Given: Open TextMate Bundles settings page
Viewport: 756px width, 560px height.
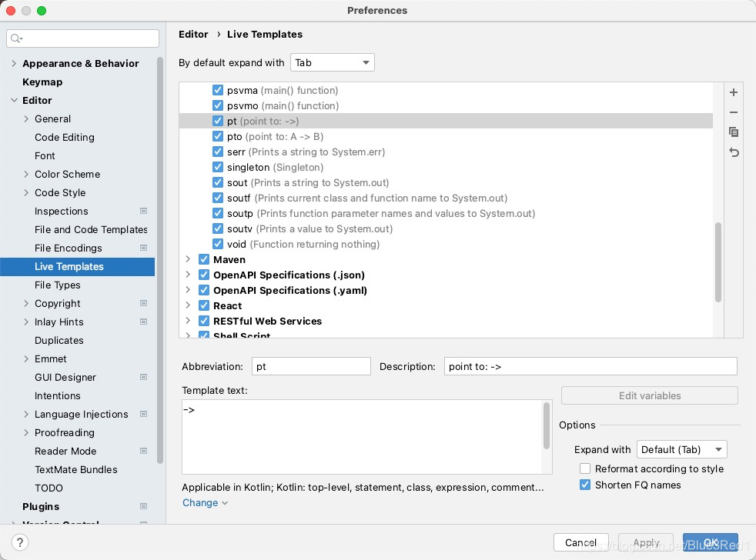Looking at the screenshot, I should tap(75, 469).
